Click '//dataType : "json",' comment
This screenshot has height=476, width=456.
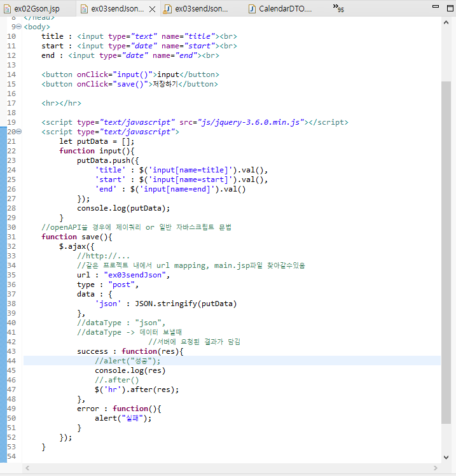pos(121,323)
